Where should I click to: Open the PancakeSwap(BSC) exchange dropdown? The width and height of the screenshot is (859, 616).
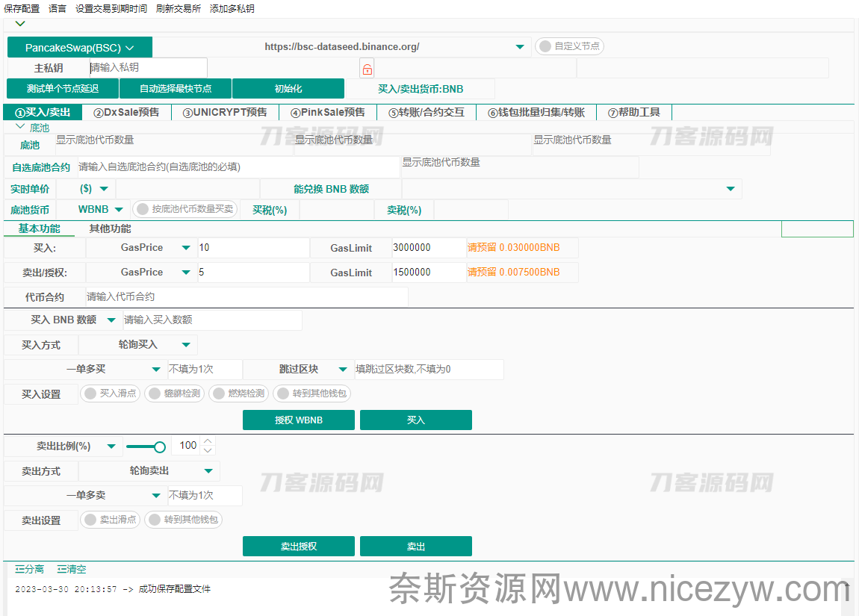tap(79, 48)
